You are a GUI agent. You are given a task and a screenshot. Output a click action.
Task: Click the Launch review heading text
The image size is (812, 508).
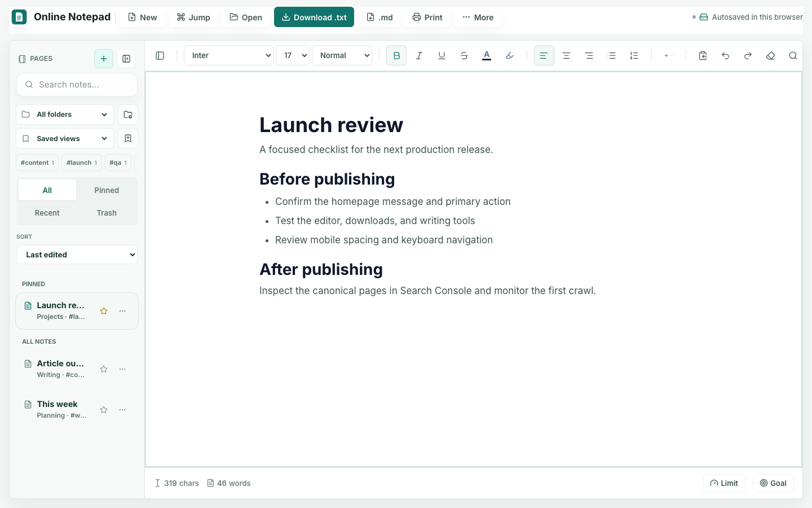point(332,125)
